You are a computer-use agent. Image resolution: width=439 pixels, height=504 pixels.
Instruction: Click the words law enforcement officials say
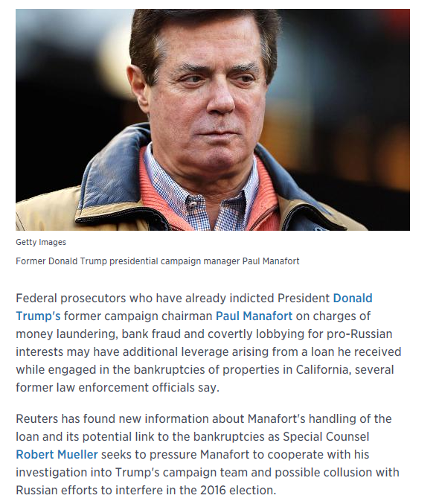point(138,388)
